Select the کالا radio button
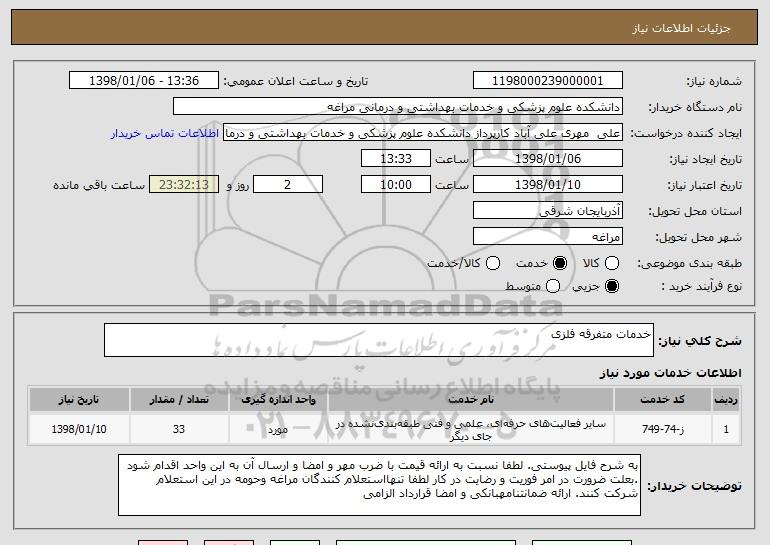770x545 pixels. [612, 263]
